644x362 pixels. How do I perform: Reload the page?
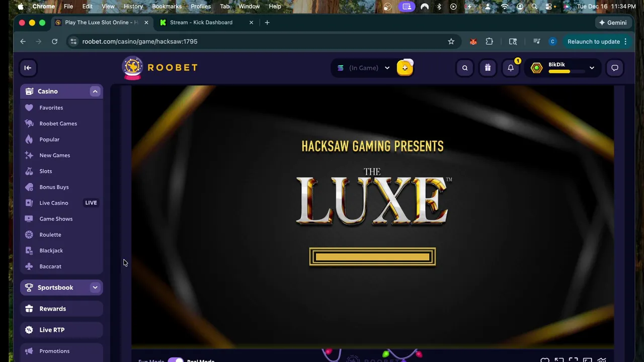pos(54,42)
